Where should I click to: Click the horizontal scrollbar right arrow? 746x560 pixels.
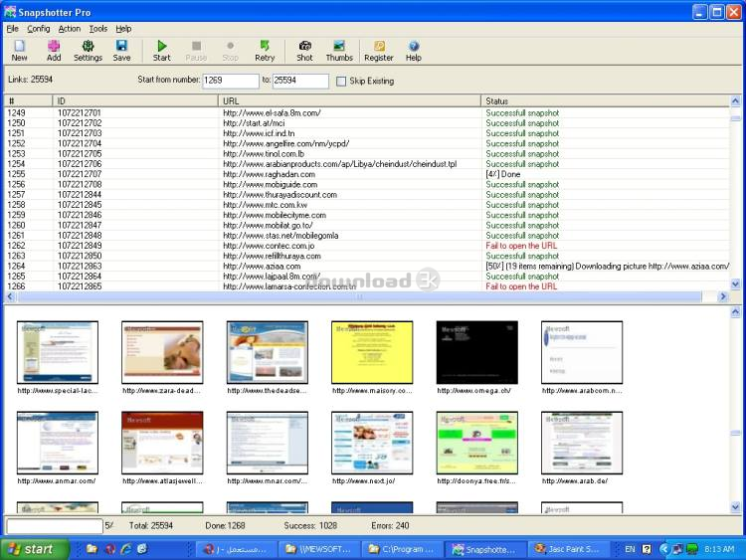[723, 296]
